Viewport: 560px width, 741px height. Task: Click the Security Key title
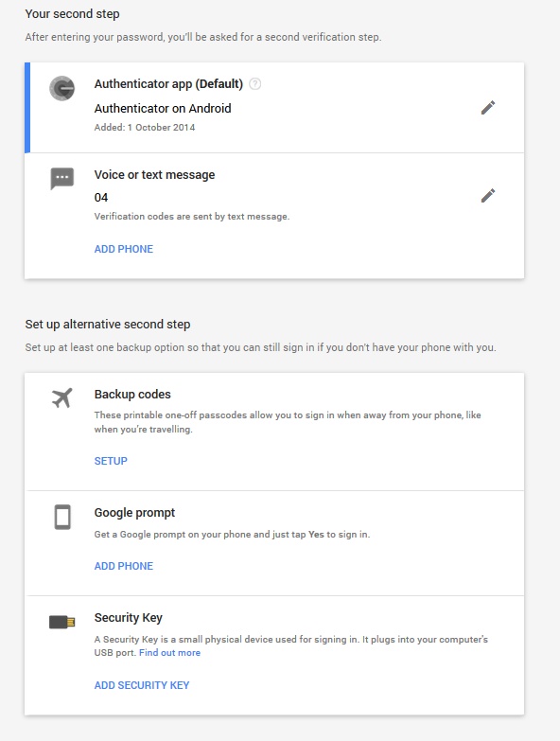pyautogui.click(x=129, y=618)
